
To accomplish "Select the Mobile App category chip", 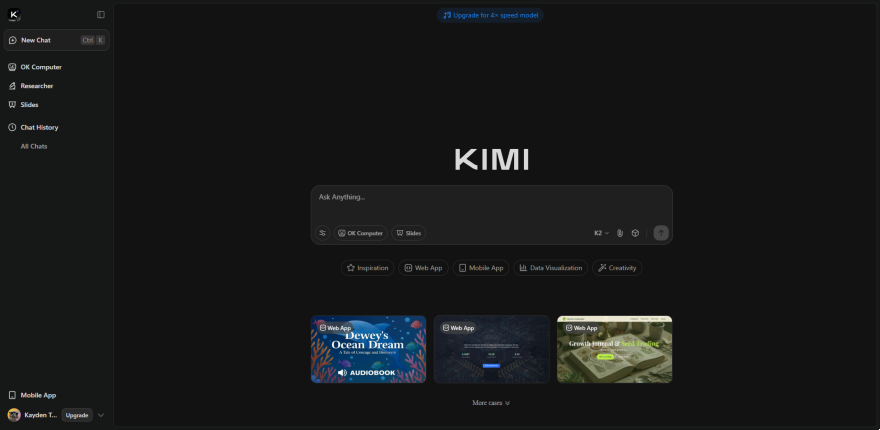I will [481, 268].
